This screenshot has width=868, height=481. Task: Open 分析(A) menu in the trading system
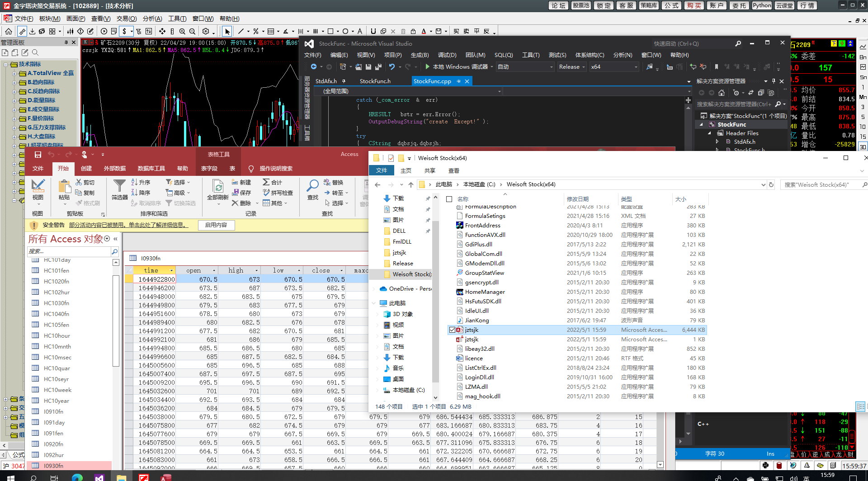tap(152, 19)
